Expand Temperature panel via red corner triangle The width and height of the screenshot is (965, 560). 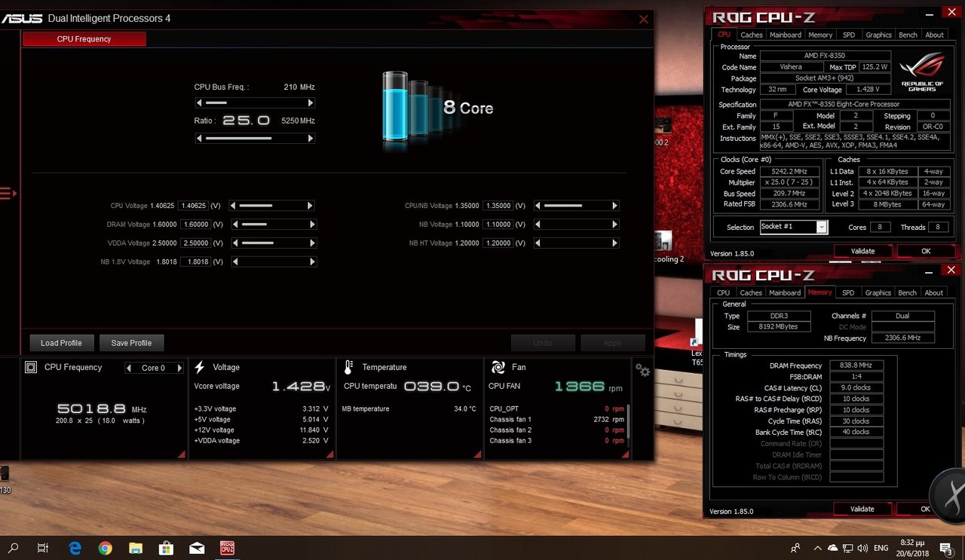point(477,454)
